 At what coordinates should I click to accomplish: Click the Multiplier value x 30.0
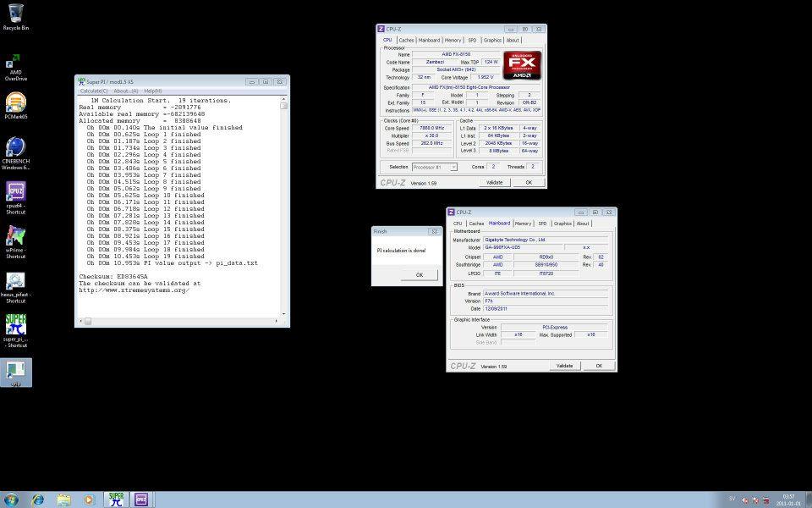[x=432, y=135]
